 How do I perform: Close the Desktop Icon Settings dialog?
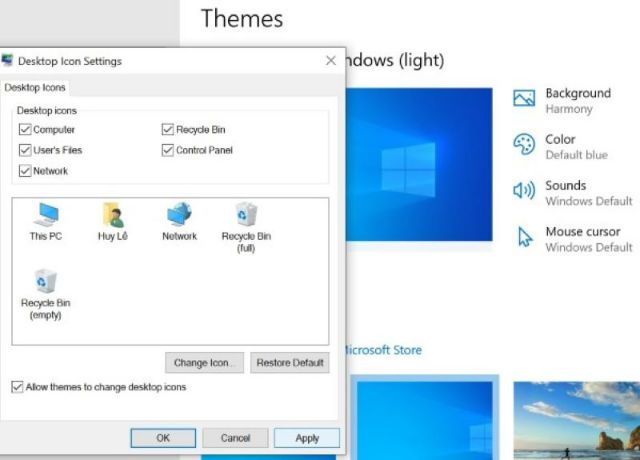point(331,61)
